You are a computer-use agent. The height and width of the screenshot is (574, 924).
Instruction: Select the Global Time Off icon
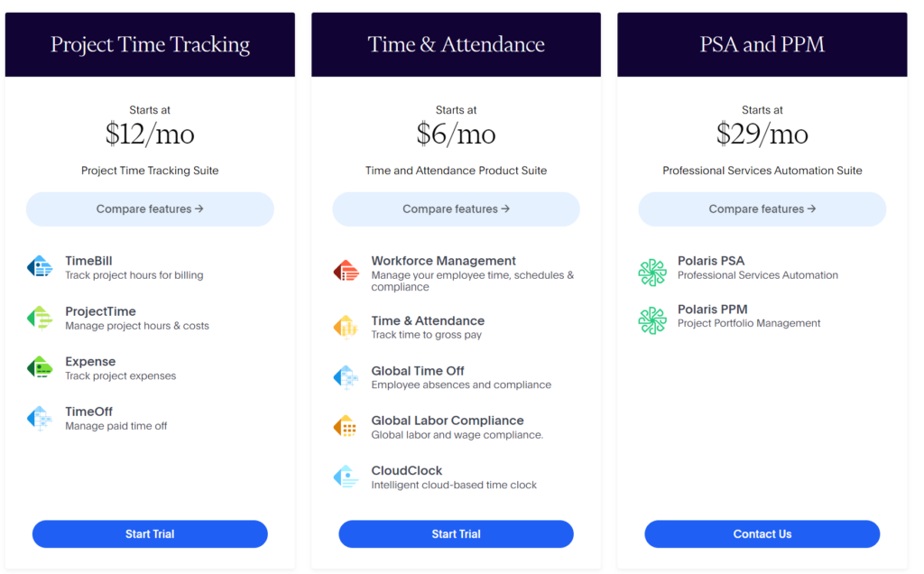(x=346, y=377)
